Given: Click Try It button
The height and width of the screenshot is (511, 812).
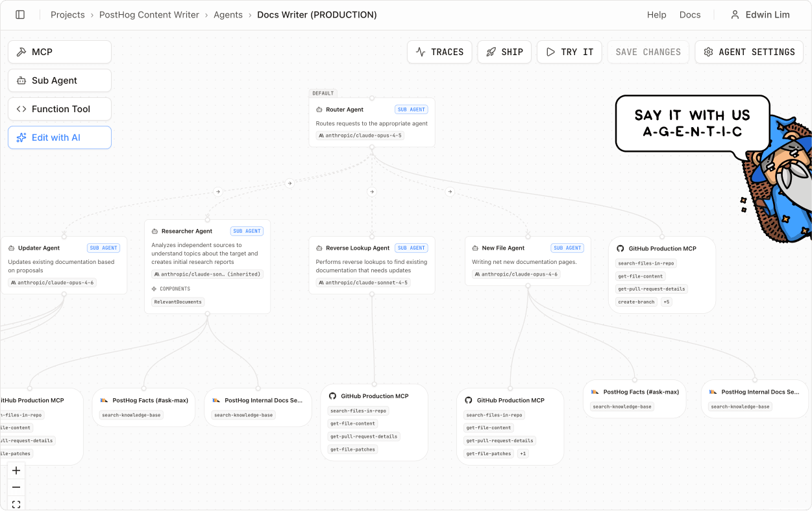Looking at the screenshot, I should (569, 52).
